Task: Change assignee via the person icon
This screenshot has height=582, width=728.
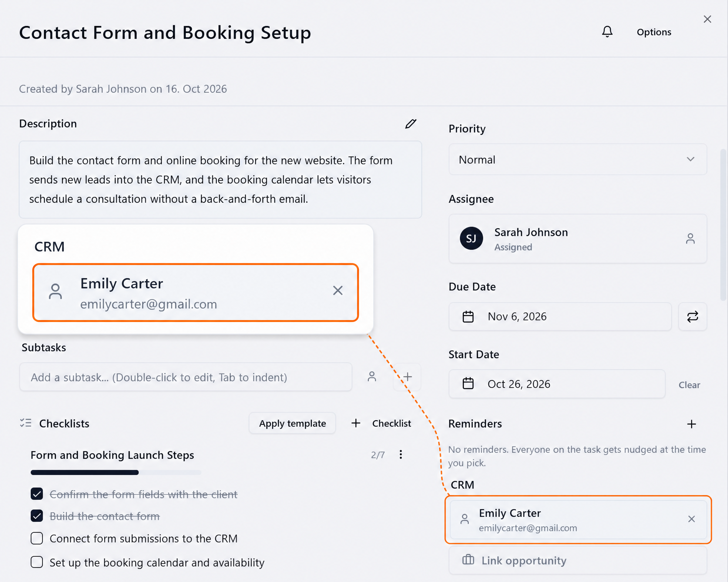Action: 690,238
